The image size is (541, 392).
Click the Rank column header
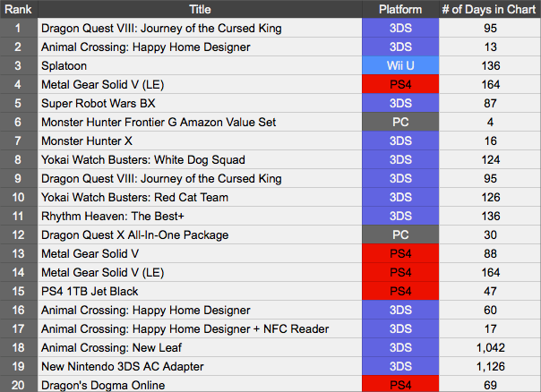18,9
